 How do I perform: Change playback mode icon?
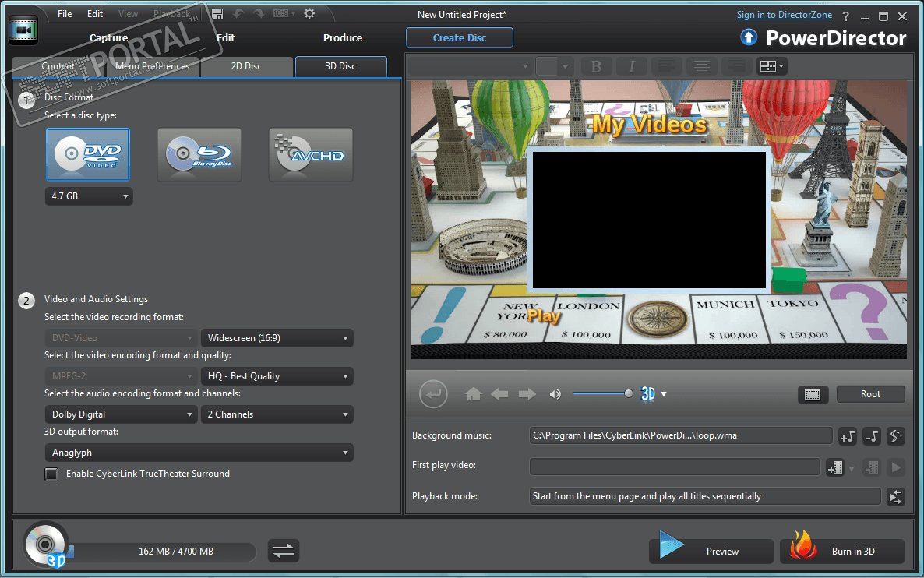coord(896,497)
